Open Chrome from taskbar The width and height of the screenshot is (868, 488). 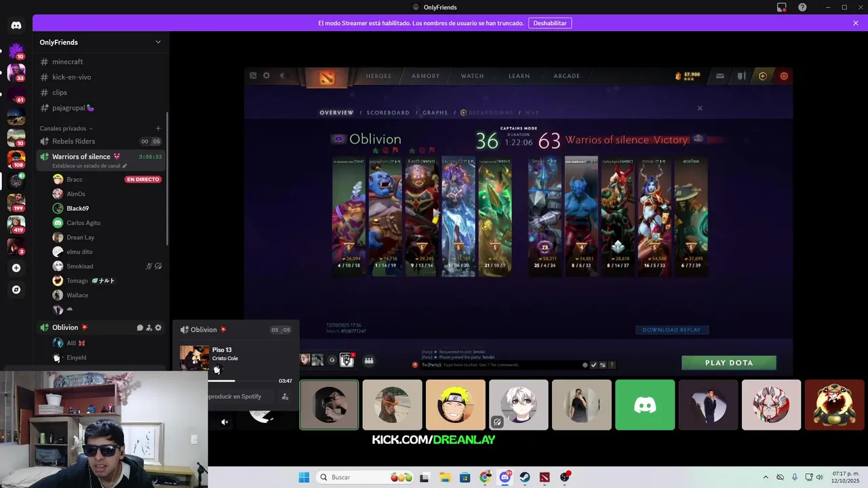tap(485, 477)
